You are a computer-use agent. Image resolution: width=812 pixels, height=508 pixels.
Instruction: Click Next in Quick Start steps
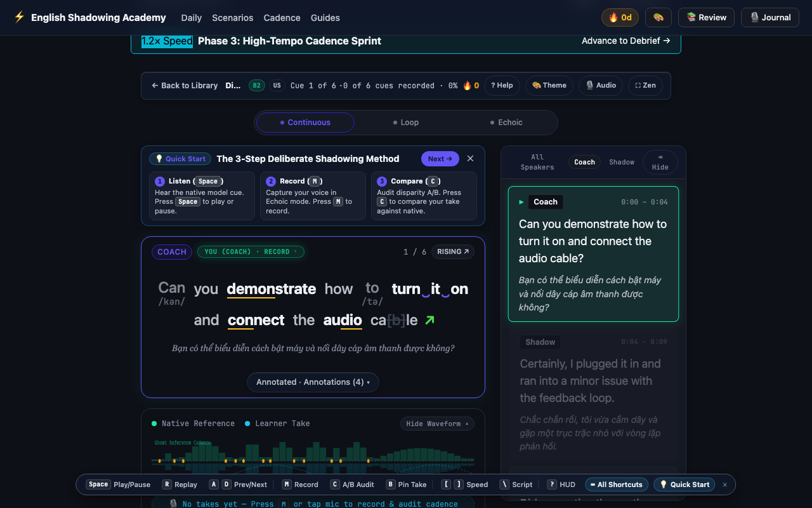coord(440,159)
